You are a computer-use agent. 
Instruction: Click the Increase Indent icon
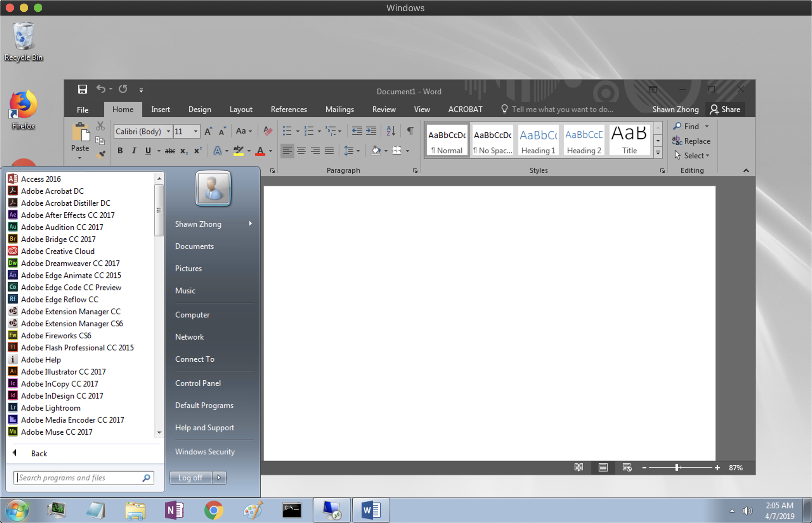tap(371, 131)
